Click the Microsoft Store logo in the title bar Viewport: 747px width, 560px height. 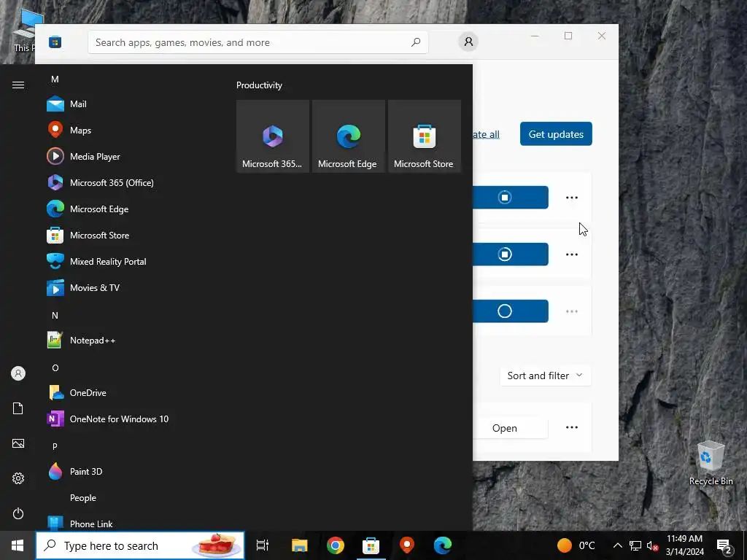click(55, 42)
